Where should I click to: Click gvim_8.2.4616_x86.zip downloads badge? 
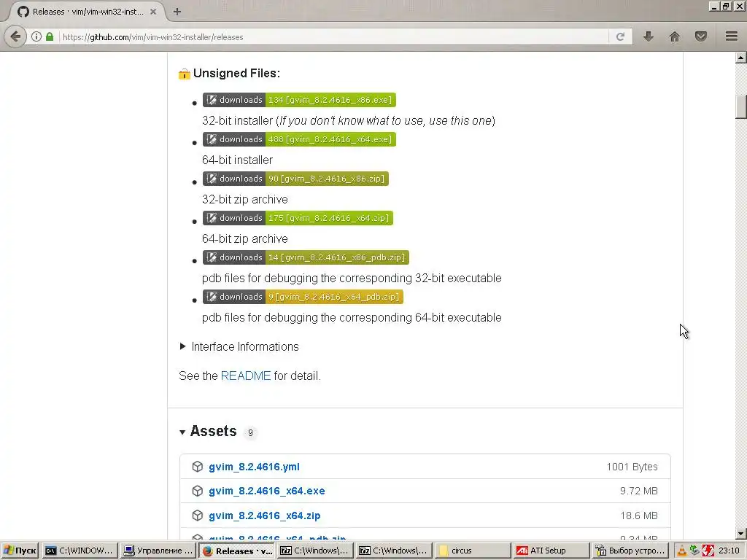click(295, 179)
